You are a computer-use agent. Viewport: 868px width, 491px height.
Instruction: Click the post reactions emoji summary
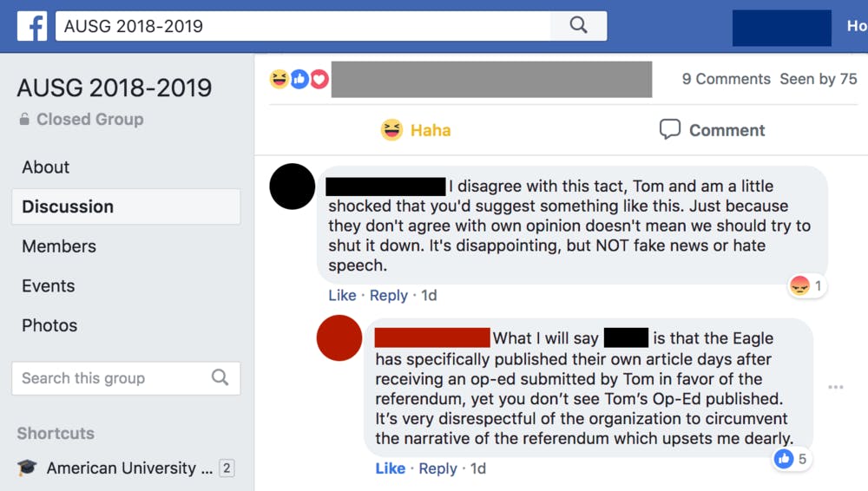(x=299, y=79)
